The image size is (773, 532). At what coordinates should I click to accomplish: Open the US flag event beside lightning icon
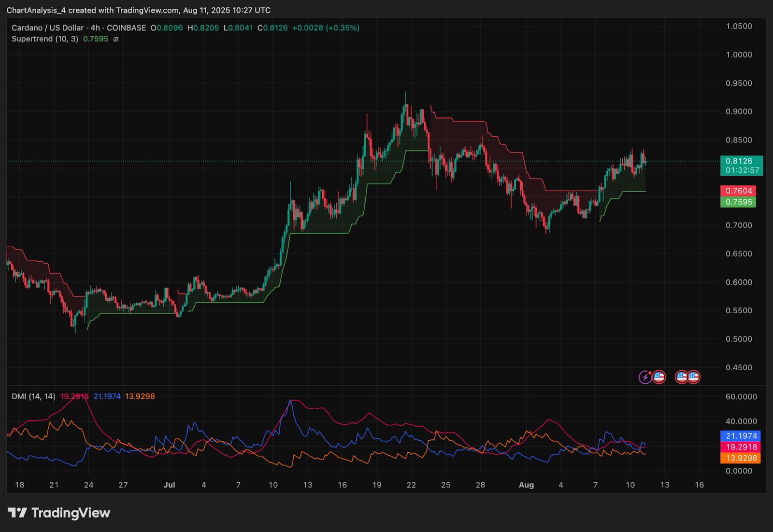659,377
